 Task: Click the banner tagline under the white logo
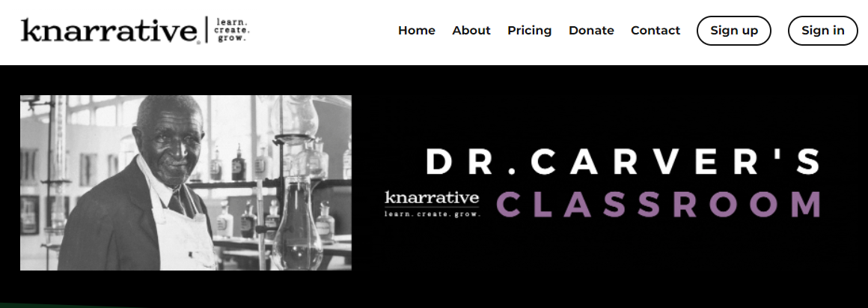click(x=433, y=213)
